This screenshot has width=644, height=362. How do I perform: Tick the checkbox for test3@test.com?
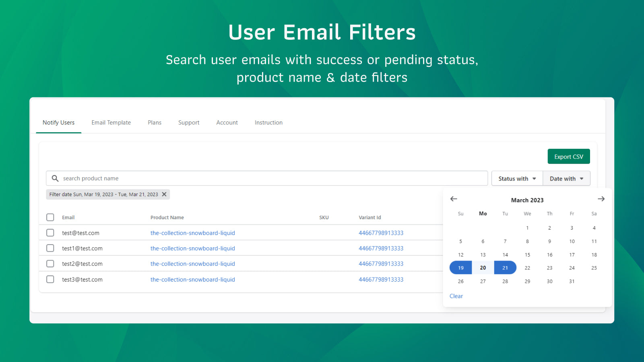click(x=50, y=279)
